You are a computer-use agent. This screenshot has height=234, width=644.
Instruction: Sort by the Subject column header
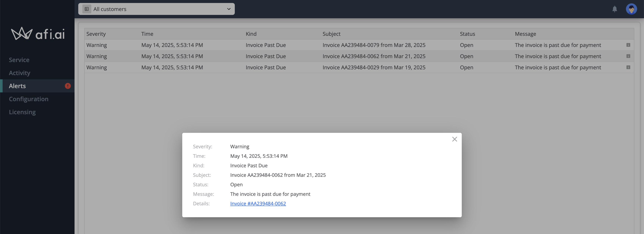click(x=331, y=34)
